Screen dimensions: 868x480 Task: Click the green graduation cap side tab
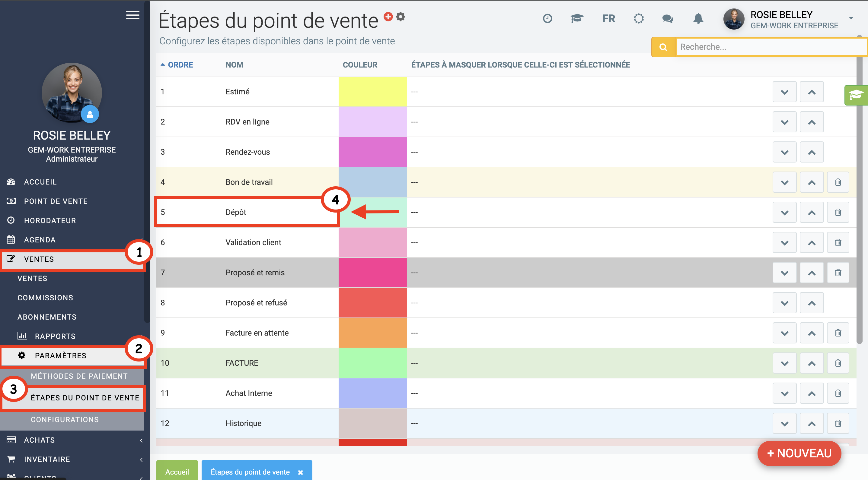pyautogui.click(x=856, y=95)
